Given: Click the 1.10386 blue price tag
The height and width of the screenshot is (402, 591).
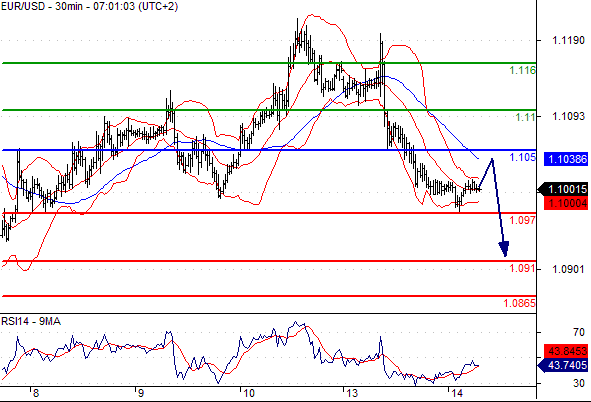Looking at the screenshot, I should pos(566,159).
